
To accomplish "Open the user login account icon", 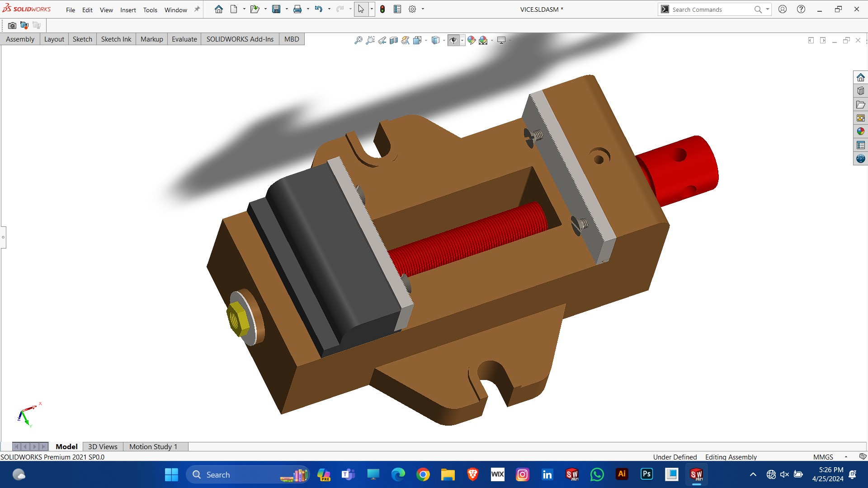I will (783, 9).
